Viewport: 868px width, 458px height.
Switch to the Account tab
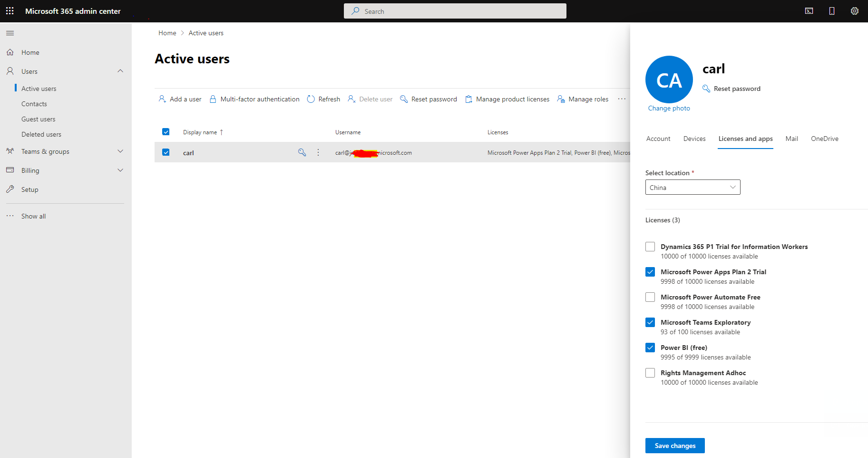pos(658,139)
